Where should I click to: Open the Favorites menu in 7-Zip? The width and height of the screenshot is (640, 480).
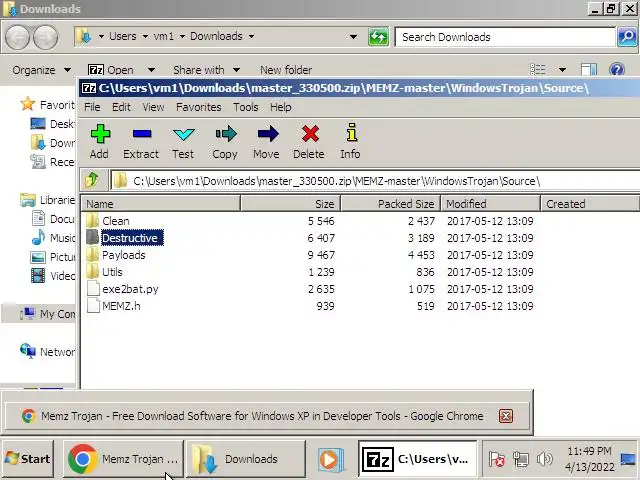click(x=199, y=107)
